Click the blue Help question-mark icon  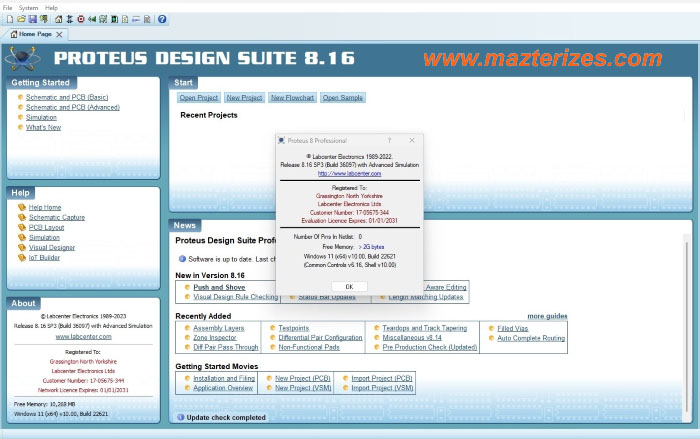162,19
